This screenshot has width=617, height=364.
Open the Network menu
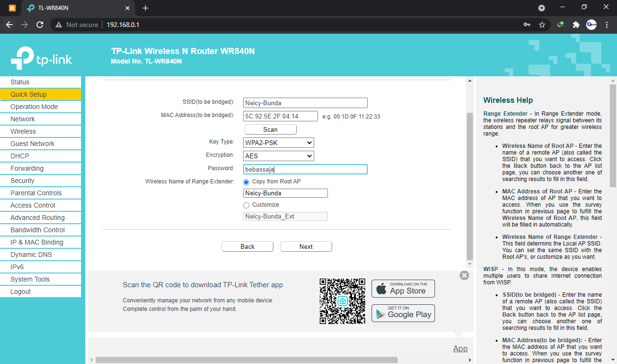tap(40, 119)
